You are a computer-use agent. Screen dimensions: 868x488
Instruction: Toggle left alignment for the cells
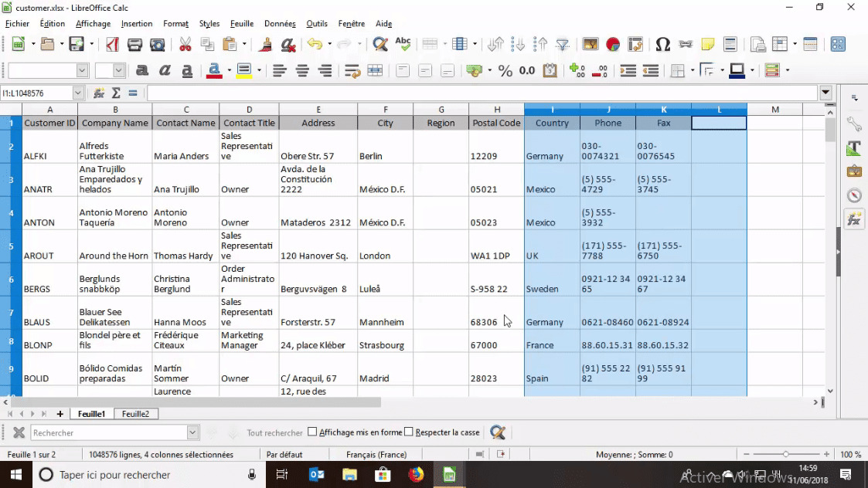280,70
